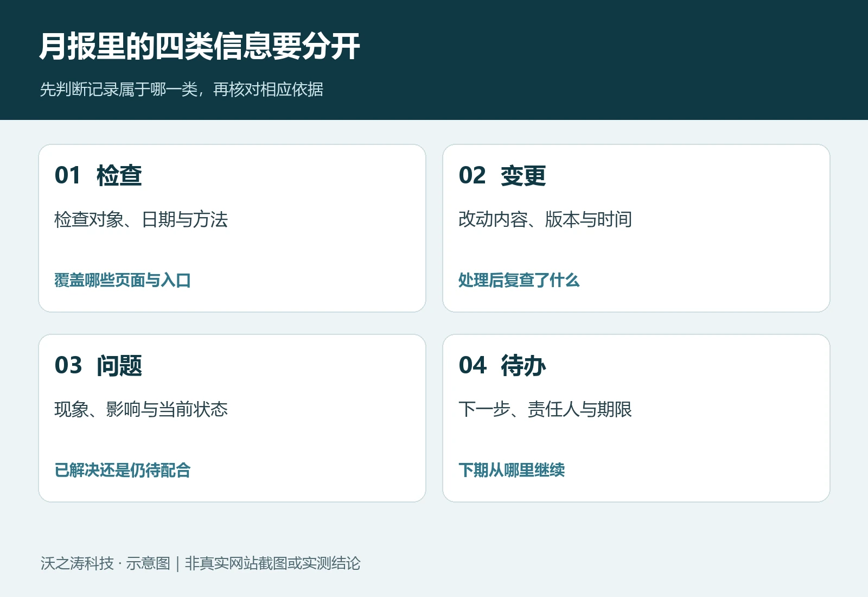
Task: Select the 04 待办 card heading
Action: (502, 365)
